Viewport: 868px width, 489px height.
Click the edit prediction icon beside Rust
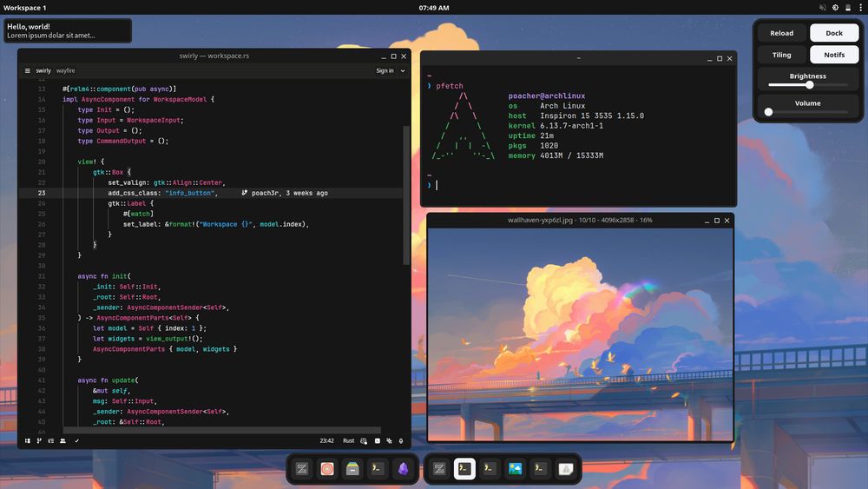(364, 441)
